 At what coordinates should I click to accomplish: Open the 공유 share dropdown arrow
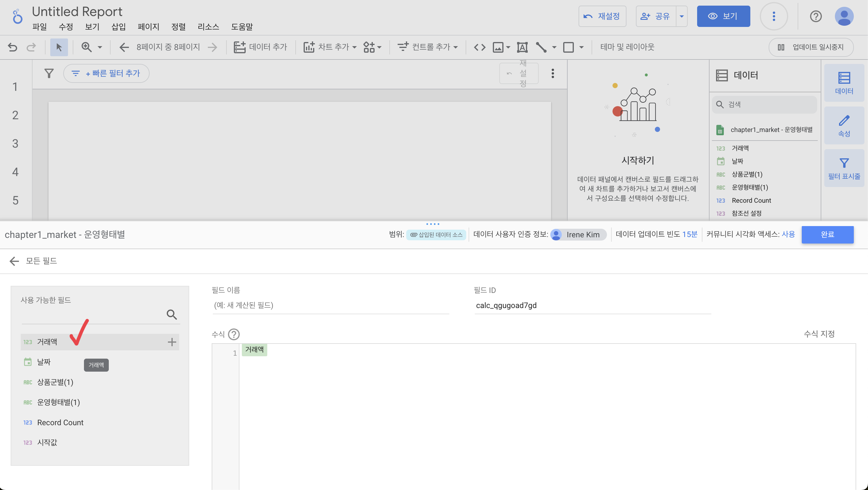click(x=681, y=16)
